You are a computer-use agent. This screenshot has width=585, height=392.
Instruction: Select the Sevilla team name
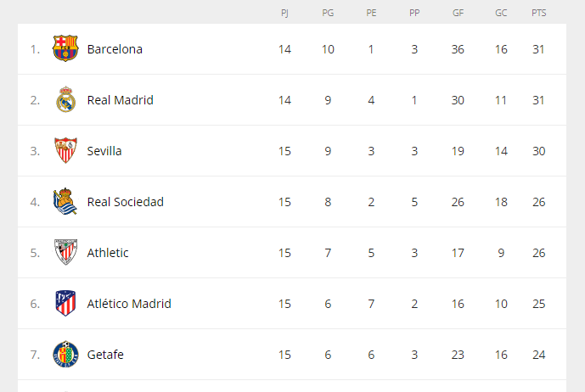click(104, 151)
